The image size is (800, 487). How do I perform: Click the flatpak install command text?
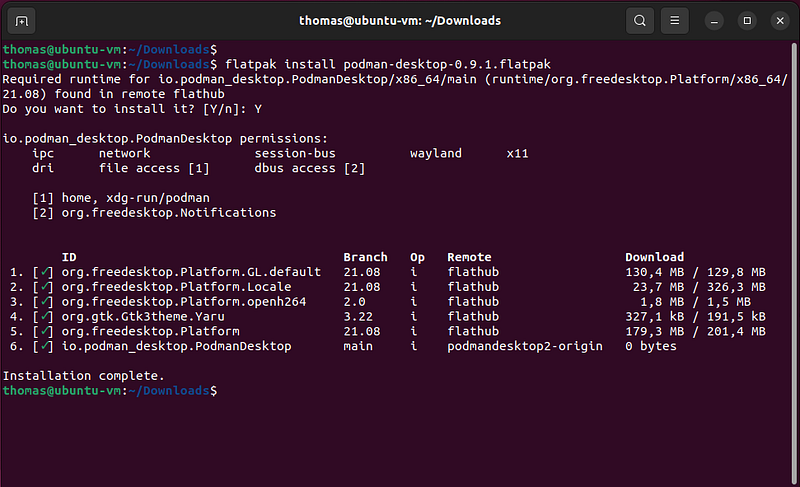(388, 64)
